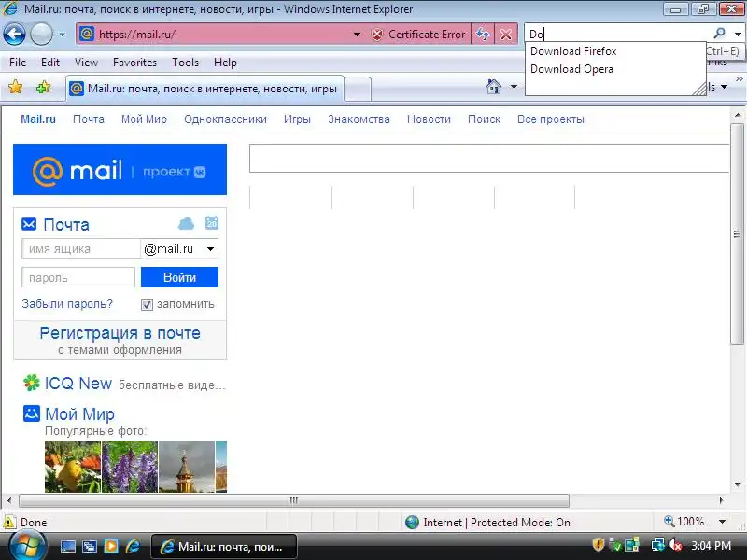Image resolution: width=747 pixels, height=560 pixels.
Task: Open the Мой Мир navigation link
Action: (x=144, y=119)
